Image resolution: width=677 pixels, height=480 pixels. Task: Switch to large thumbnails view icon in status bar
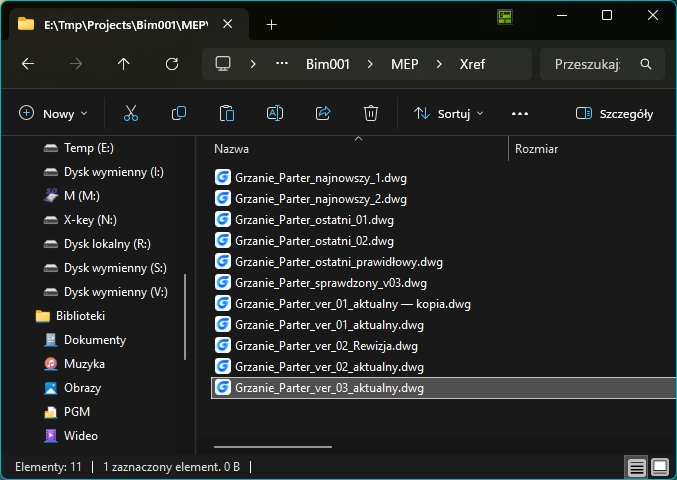click(x=660, y=467)
